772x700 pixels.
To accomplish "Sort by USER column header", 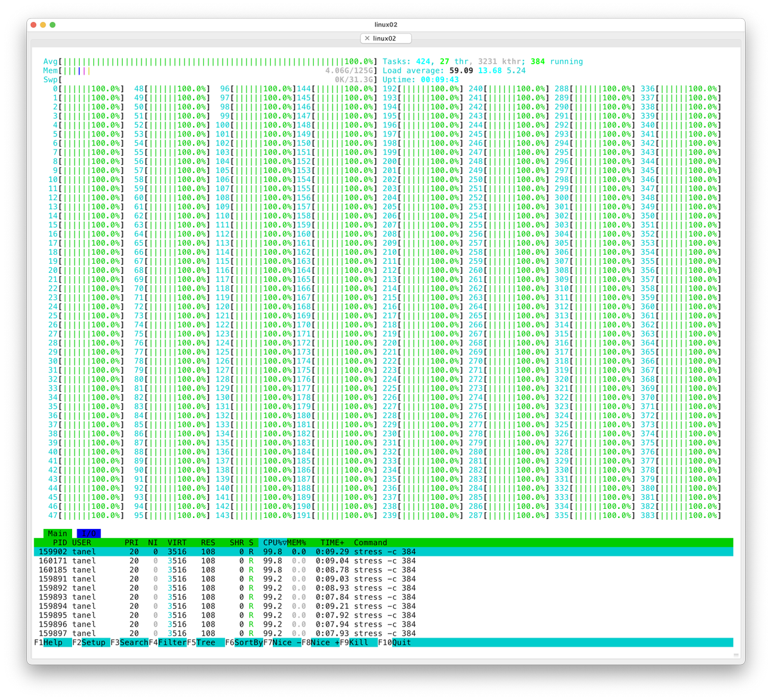I will (x=82, y=542).
